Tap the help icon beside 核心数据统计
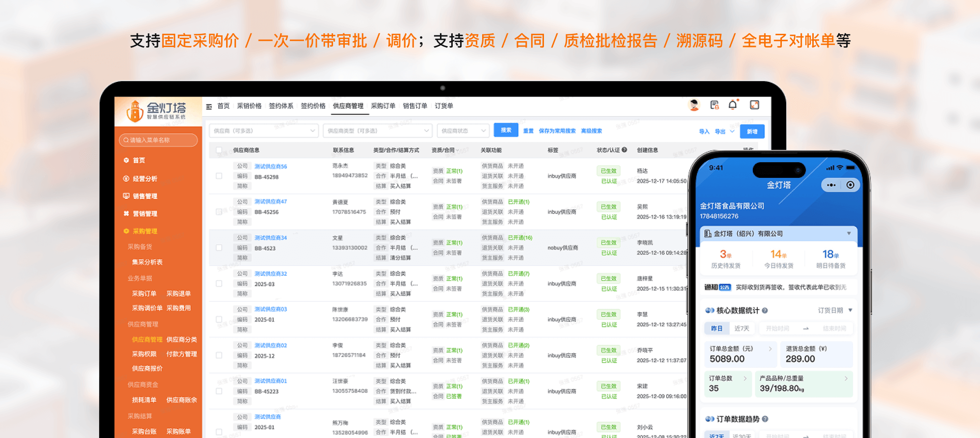The height and width of the screenshot is (438, 980). coord(765,311)
